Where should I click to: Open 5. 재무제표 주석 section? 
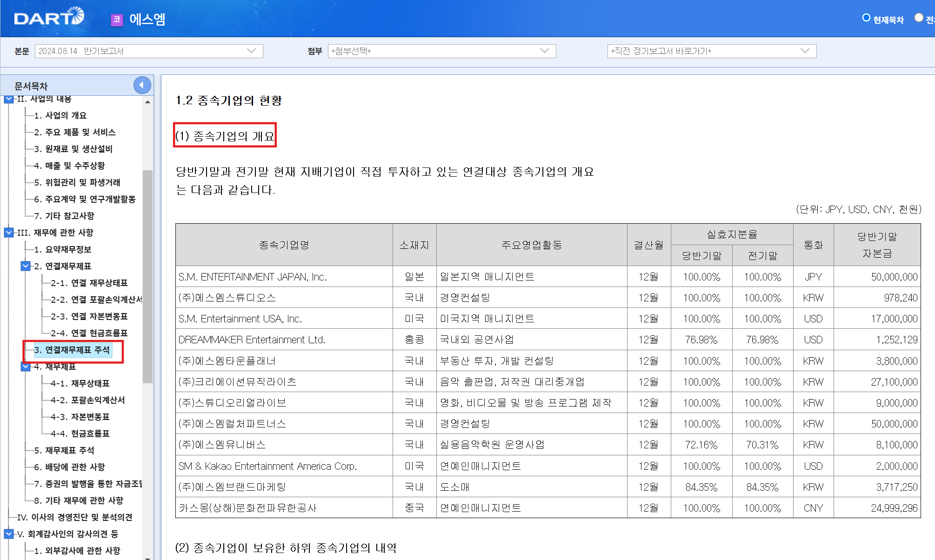click(x=64, y=450)
